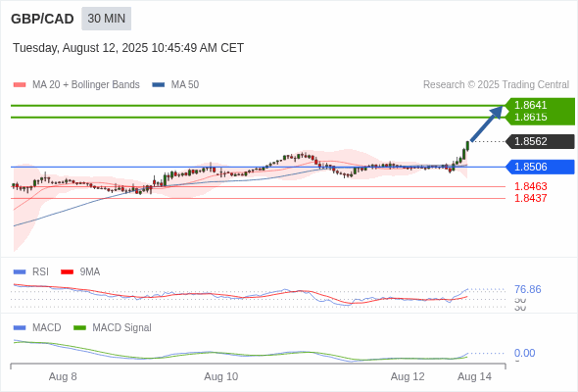Select the 1.8641 resistance price label

[530, 105]
